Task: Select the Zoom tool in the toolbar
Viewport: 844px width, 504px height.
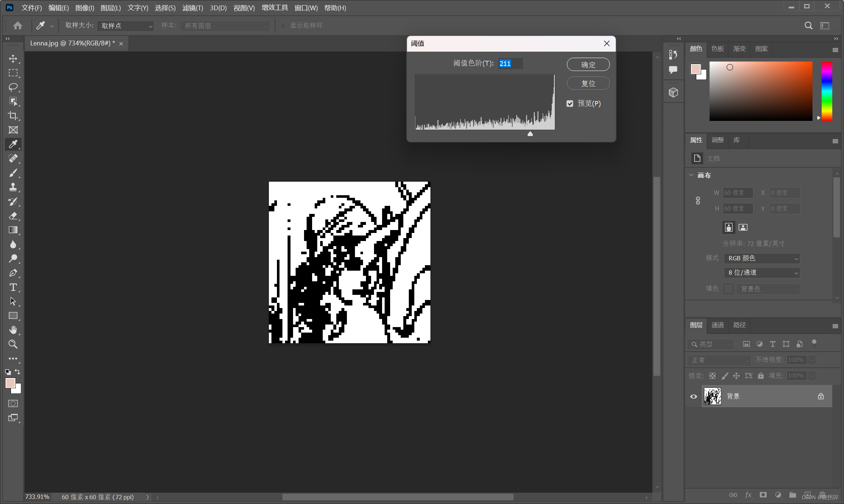Action: pyautogui.click(x=13, y=344)
